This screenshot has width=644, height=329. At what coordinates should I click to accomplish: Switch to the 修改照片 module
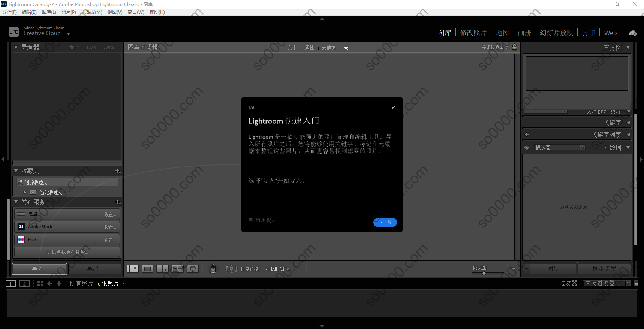click(x=473, y=33)
